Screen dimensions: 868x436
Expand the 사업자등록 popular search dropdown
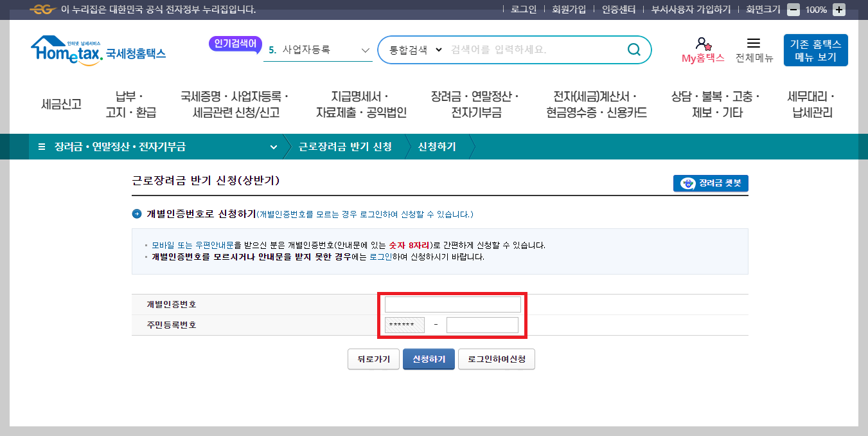click(364, 50)
